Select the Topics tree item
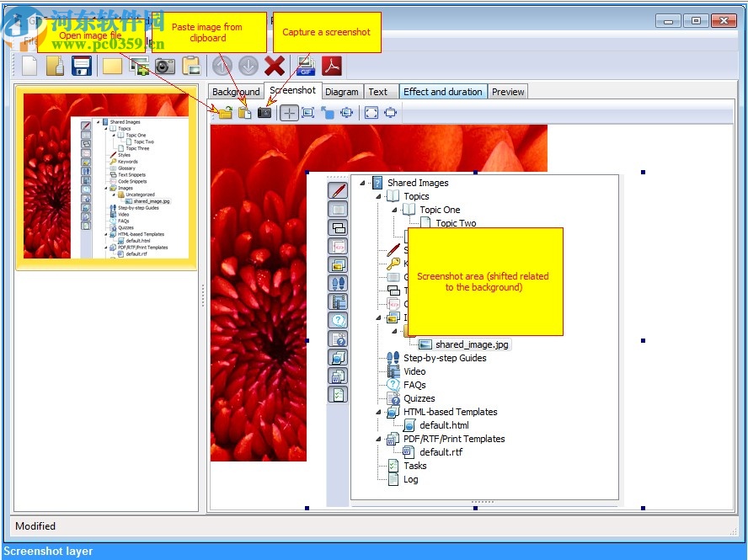 416,196
